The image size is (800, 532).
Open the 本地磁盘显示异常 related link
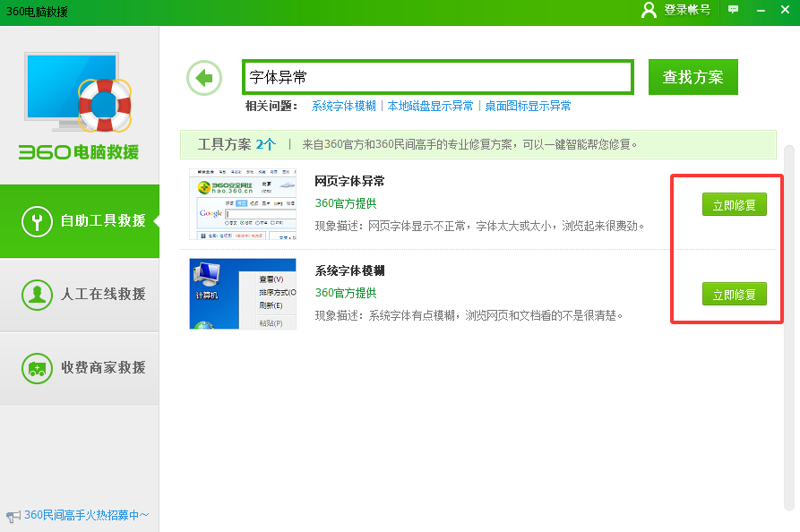coord(430,106)
